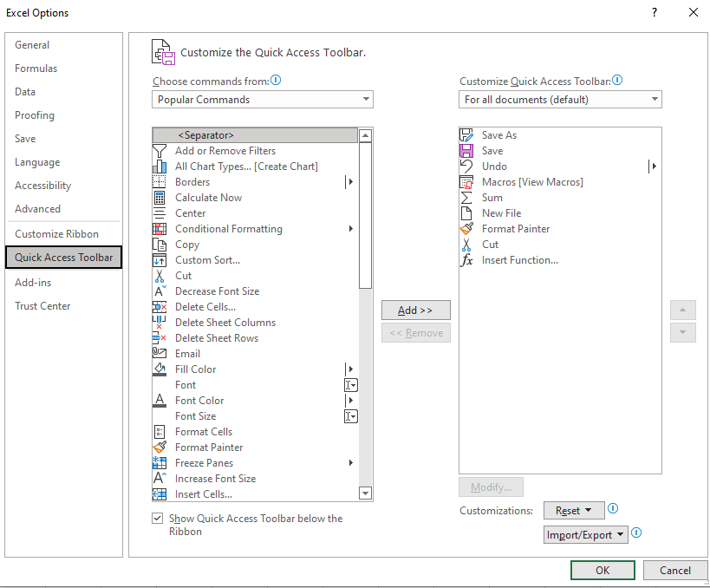Select the Calculate Now calculator icon
The height and width of the screenshot is (588, 710).
160,198
